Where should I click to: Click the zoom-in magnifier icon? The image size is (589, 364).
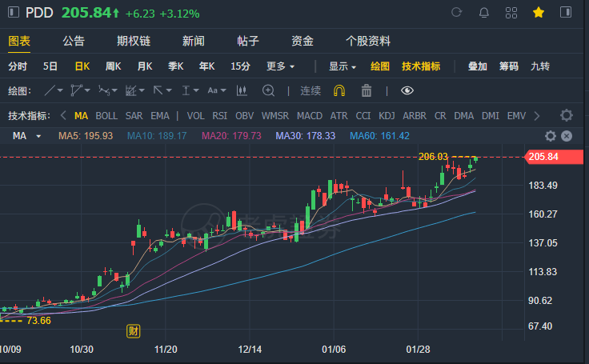click(x=268, y=90)
